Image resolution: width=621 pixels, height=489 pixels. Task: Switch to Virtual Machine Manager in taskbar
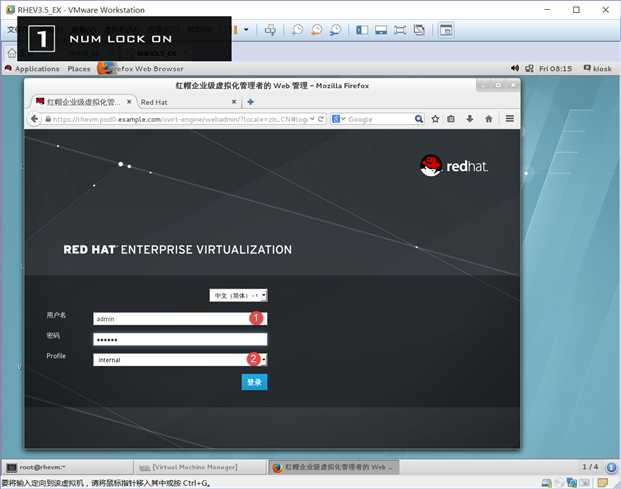coord(200,467)
